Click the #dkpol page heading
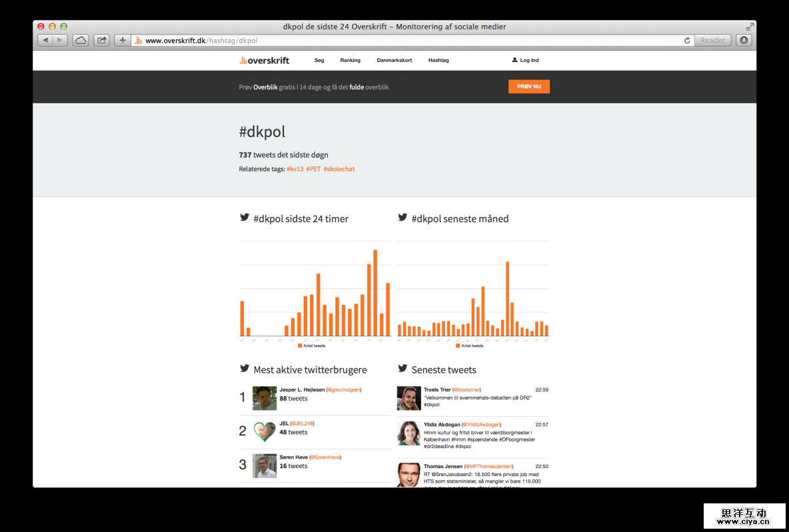The width and height of the screenshot is (789, 532). pyautogui.click(x=262, y=132)
